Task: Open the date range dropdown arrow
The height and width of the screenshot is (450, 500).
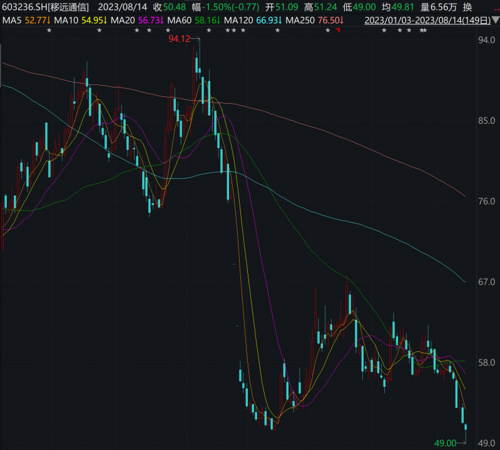Action: pos(496,21)
